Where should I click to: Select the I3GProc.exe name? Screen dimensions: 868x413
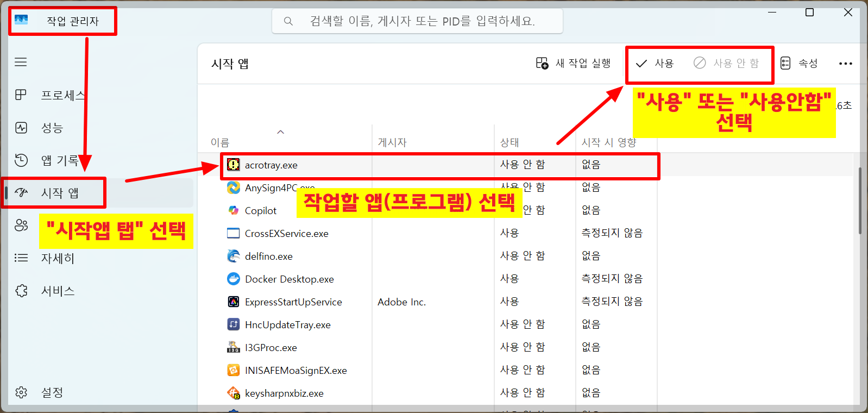(271, 348)
